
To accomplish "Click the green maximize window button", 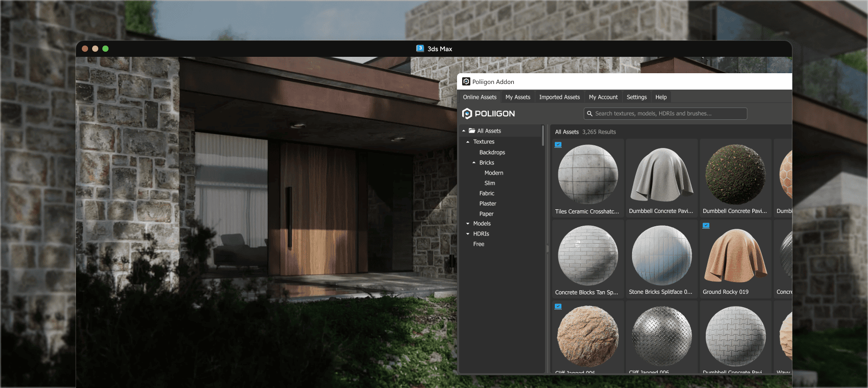I will pos(105,49).
